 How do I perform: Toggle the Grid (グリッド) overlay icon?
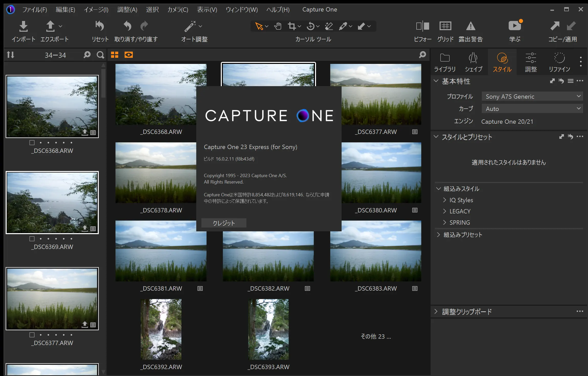(x=445, y=26)
